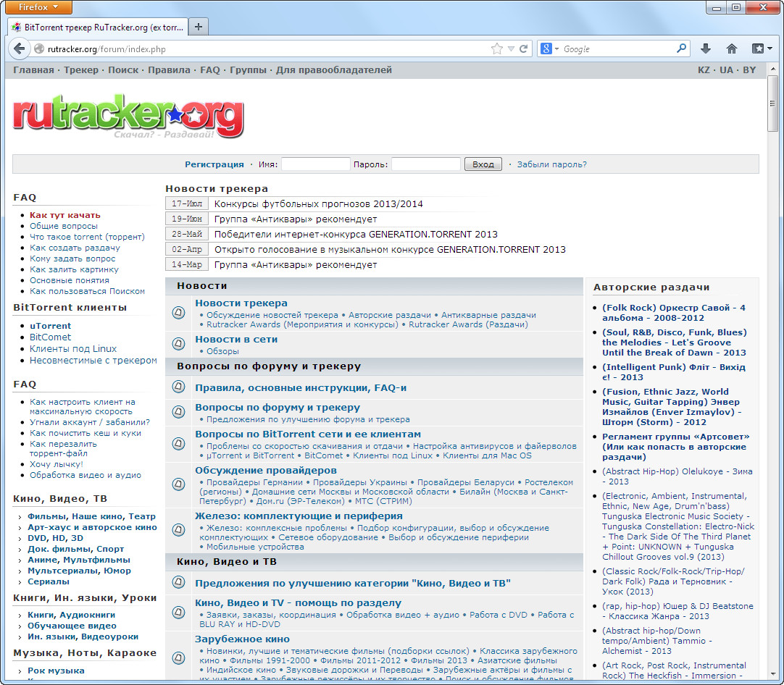Open the Bookmarks menu toolbar icon
Viewport: 784px width, 685px height.
[762, 49]
